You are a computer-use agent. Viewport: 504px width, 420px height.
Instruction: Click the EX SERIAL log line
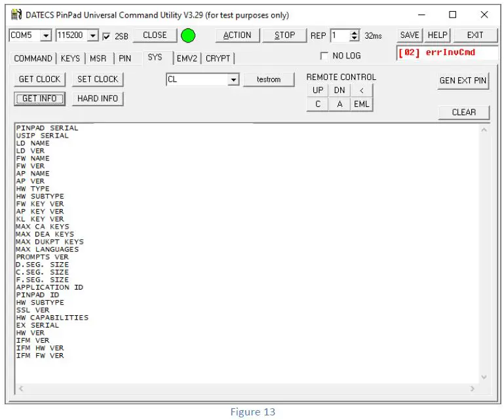(37, 325)
